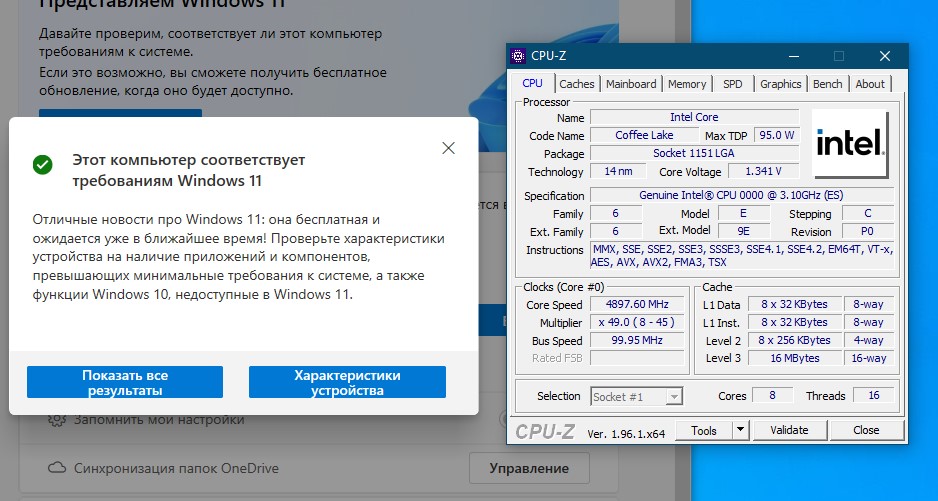This screenshot has height=501, width=938.
Task: Click the Technology value 14 nm
Action: (x=619, y=171)
